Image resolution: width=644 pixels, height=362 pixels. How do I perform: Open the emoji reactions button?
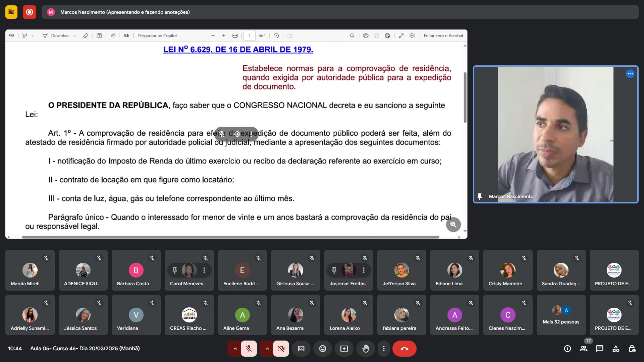pyautogui.click(x=323, y=349)
